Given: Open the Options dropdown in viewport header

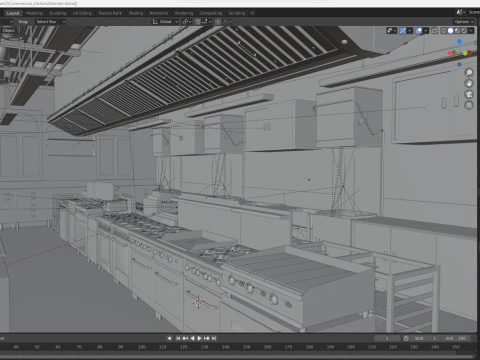Looking at the screenshot, I should point(464,22).
